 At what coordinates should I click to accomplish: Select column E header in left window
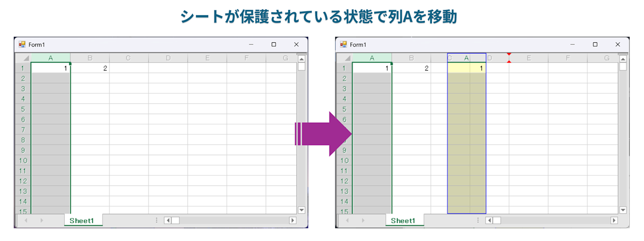coord(207,58)
